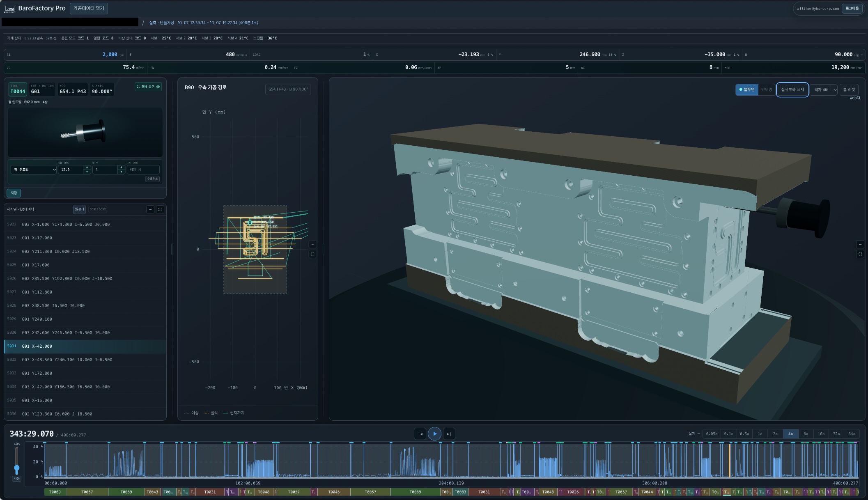Toggle 절삭부하 표시 display
This screenshot has height=500, width=868.
(x=792, y=89)
